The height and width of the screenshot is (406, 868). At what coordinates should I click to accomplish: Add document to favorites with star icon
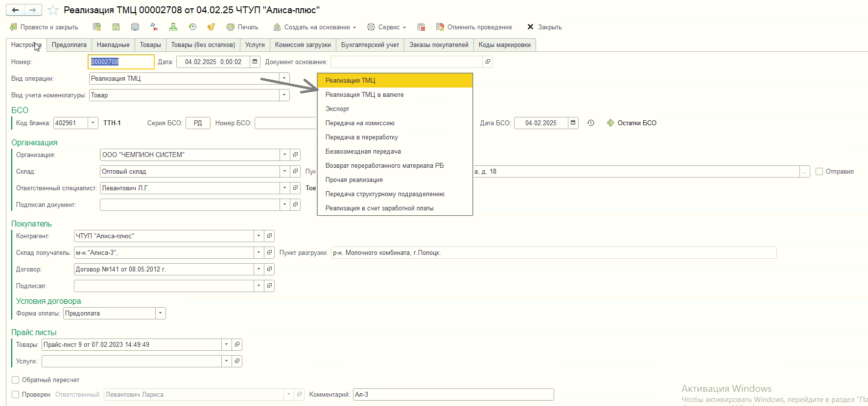pyautogui.click(x=53, y=10)
